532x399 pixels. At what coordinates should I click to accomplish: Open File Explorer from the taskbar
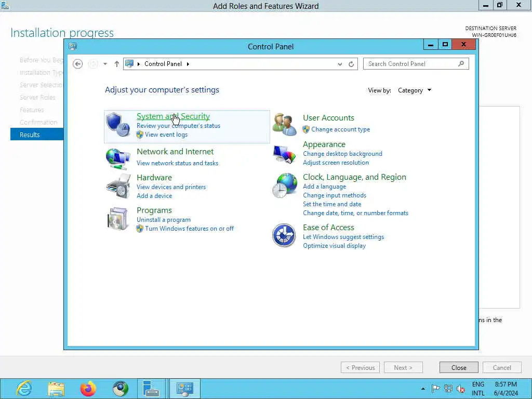[56, 388]
